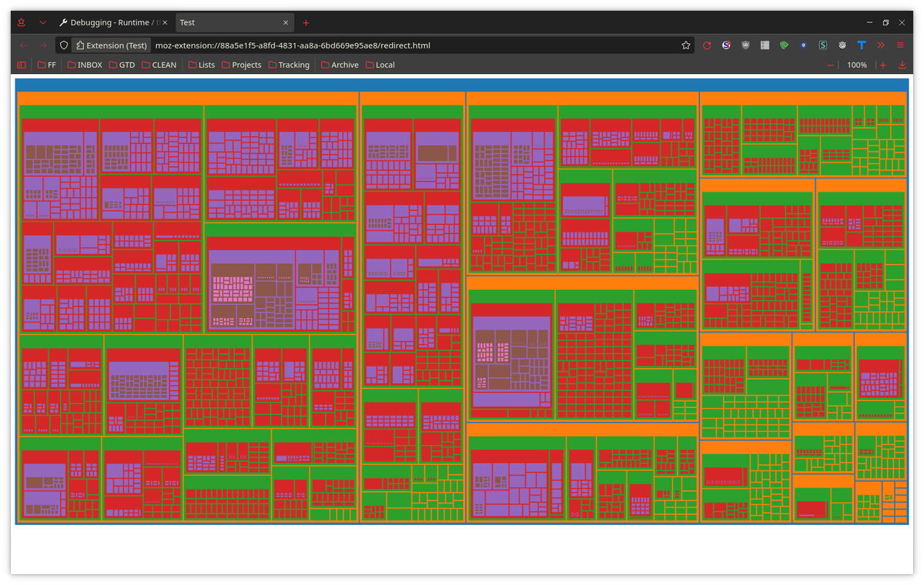Open a new tab with plus button

tap(306, 22)
